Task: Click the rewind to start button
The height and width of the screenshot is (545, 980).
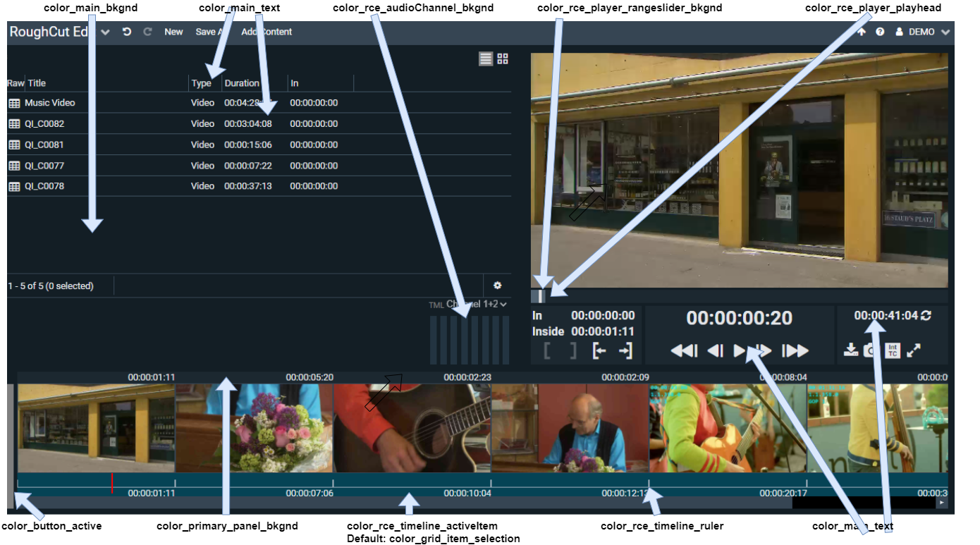Action: tap(683, 350)
